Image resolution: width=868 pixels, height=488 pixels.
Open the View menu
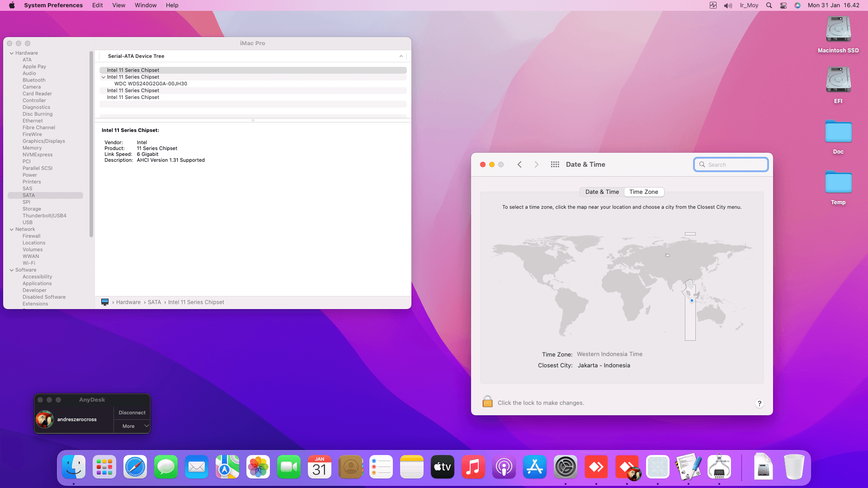[x=118, y=5]
